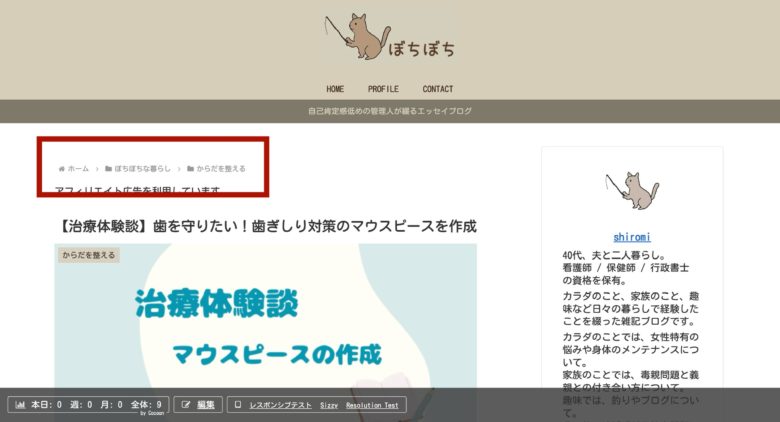Click the fishing cat site logo
This screenshot has height=422, width=780.
point(358,36)
